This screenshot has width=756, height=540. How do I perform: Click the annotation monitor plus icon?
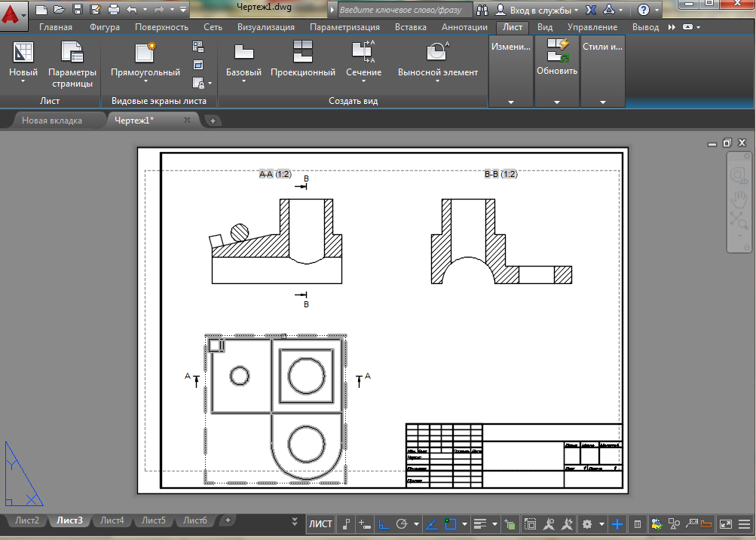[617, 524]
